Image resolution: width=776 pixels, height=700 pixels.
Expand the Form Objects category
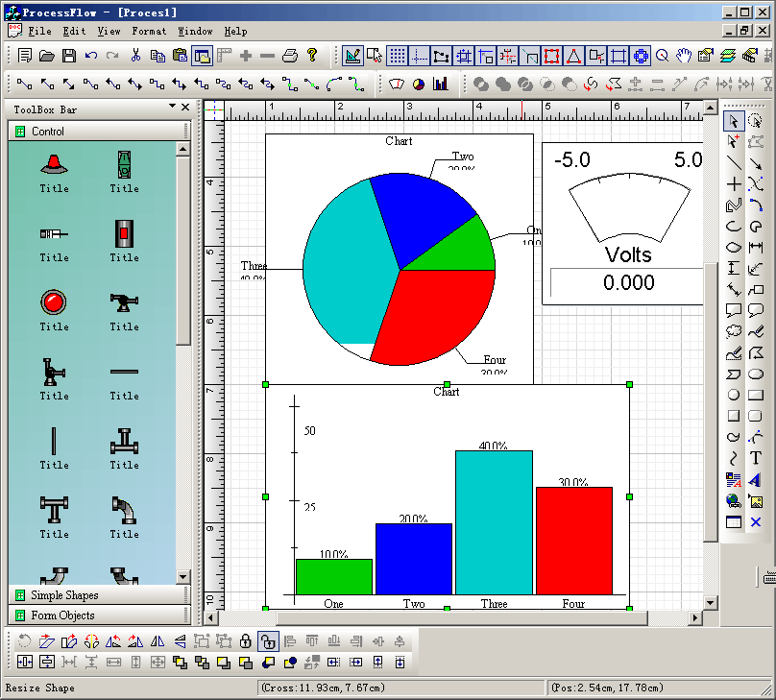pos(99,616)
